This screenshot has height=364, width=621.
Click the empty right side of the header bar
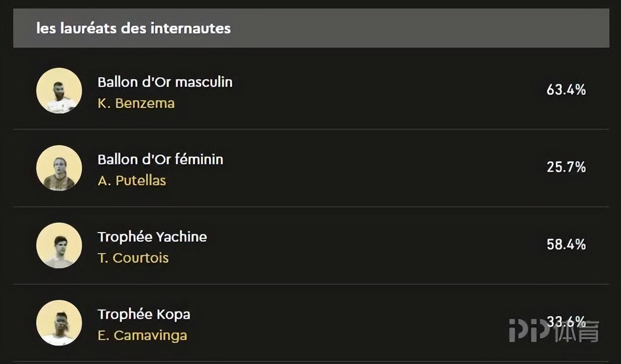(x=430, y=28)
